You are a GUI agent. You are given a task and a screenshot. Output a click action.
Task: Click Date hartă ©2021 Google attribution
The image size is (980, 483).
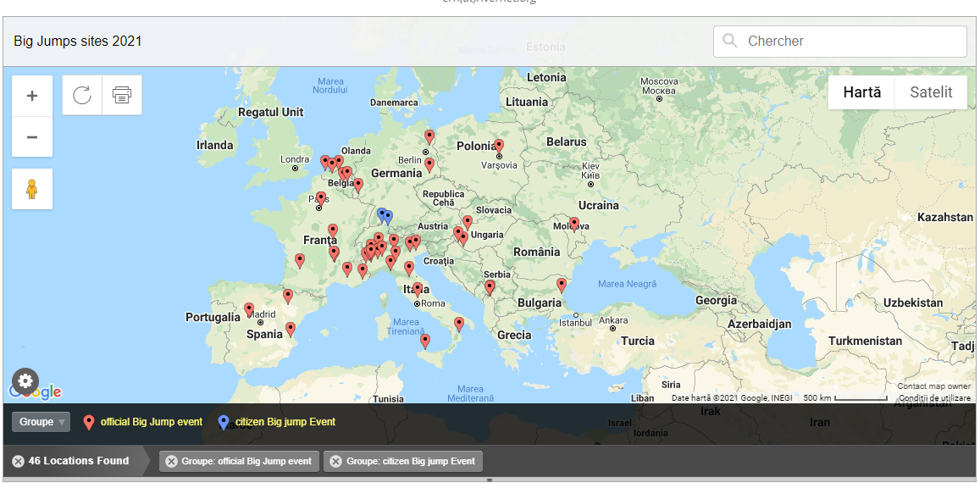point(732,398)
